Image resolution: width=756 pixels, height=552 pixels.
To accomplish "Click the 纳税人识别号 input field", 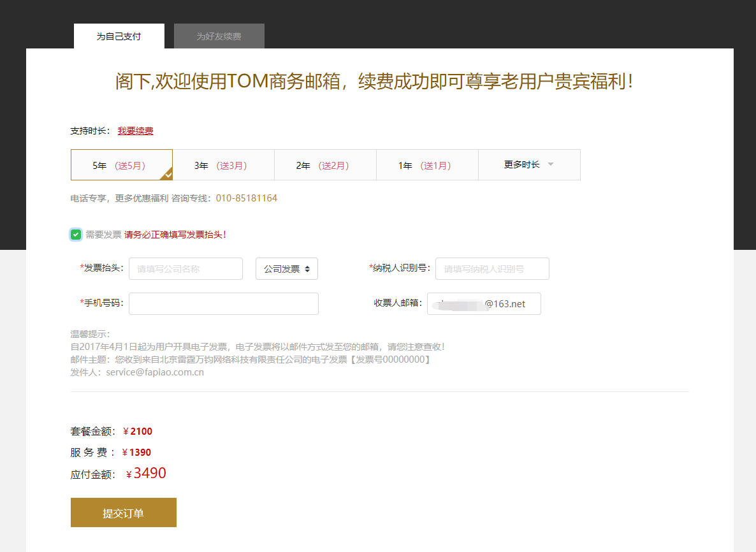I will (492, 268).
